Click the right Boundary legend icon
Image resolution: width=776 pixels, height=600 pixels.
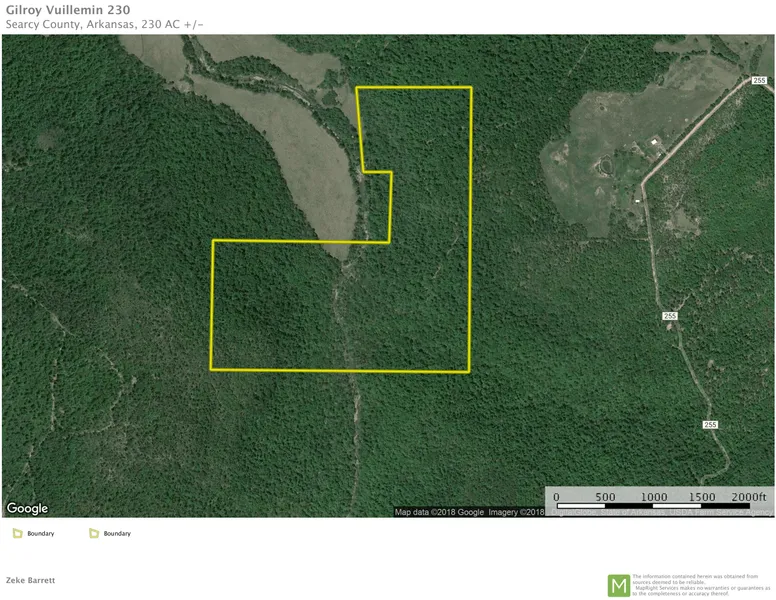[x=94, y=533]
